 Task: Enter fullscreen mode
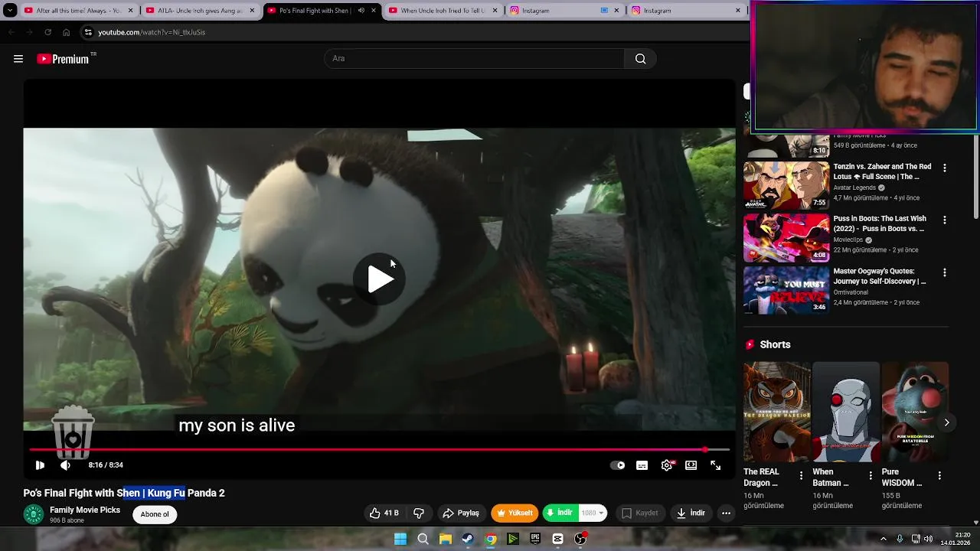tap(715, 465)
